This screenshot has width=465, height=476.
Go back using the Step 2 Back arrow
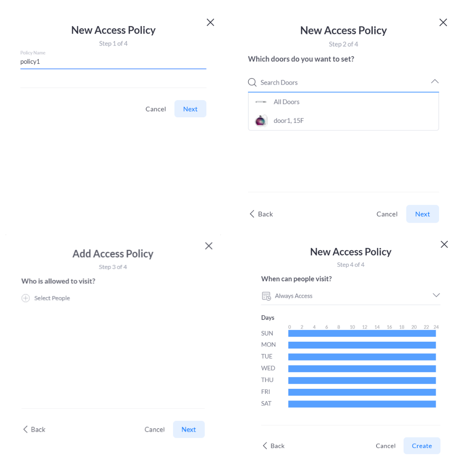tap(252, 214)
